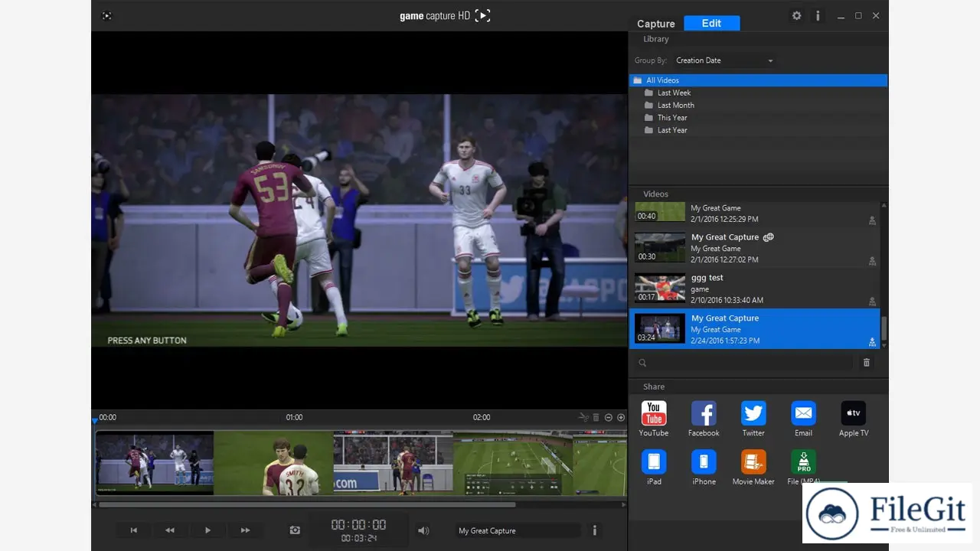Zoom out the timeline

(x=609, y=417)
